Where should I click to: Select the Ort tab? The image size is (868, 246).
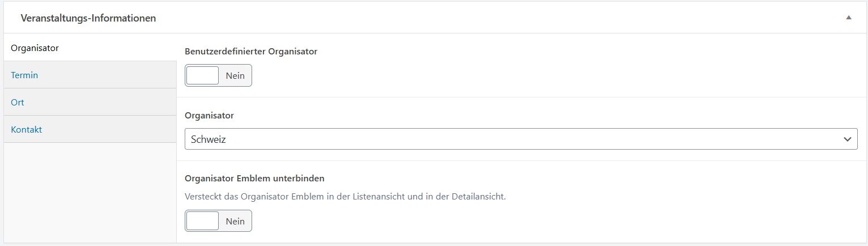[18, 102]
